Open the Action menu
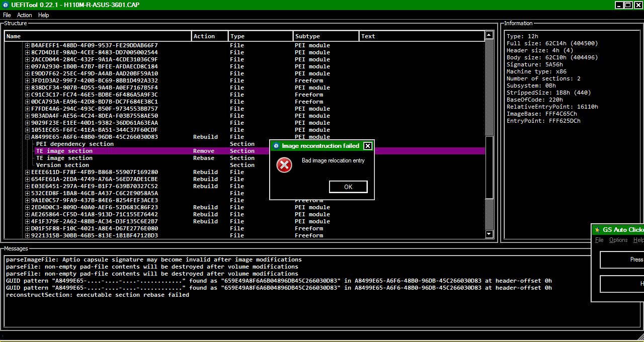Screen dimensions: 644x342 click(x=24, y=15)
